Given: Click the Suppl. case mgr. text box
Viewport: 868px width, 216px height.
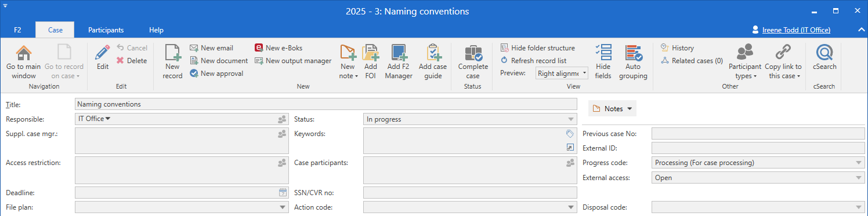Looking at the screenshot, I should point(182,141).
